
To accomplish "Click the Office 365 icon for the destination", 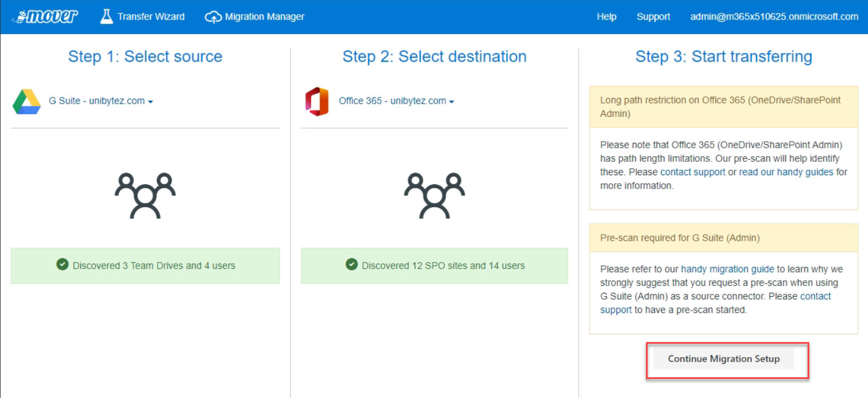I will click(316, 101).
